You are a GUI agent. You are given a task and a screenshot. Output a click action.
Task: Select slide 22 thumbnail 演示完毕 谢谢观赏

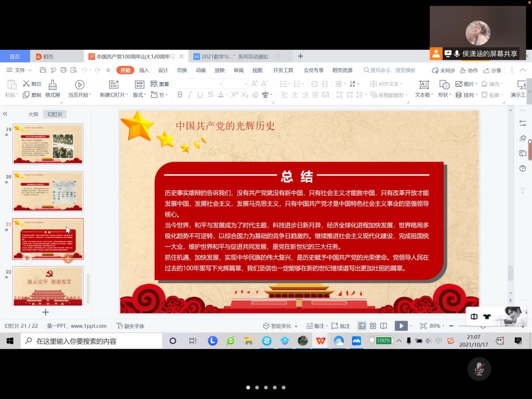tap(48, 285)
